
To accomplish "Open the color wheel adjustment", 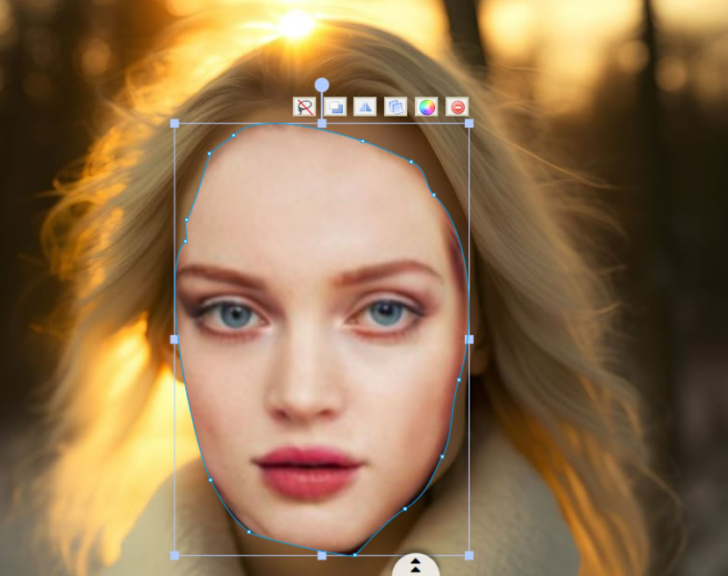I will click(x=426, y=107).
